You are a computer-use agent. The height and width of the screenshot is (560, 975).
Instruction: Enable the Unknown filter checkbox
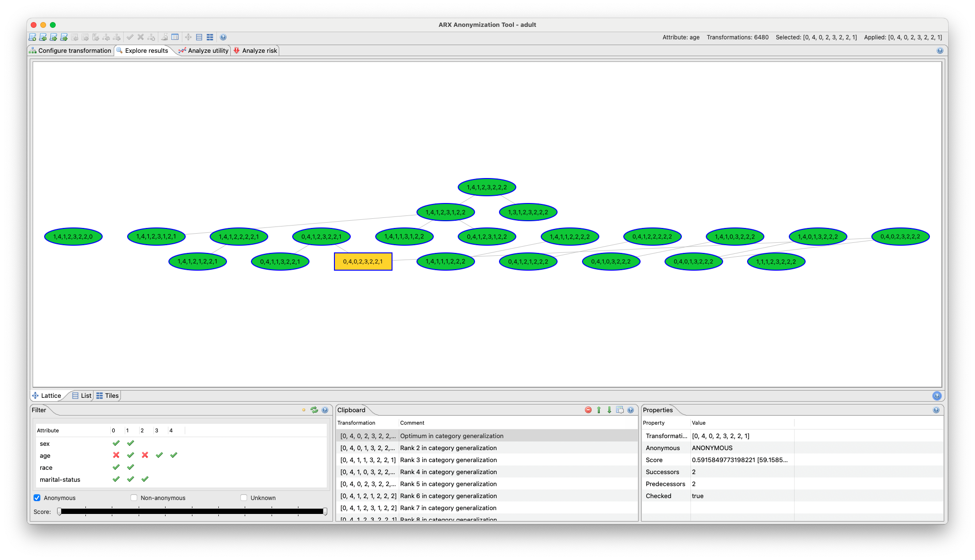(244, 498)
